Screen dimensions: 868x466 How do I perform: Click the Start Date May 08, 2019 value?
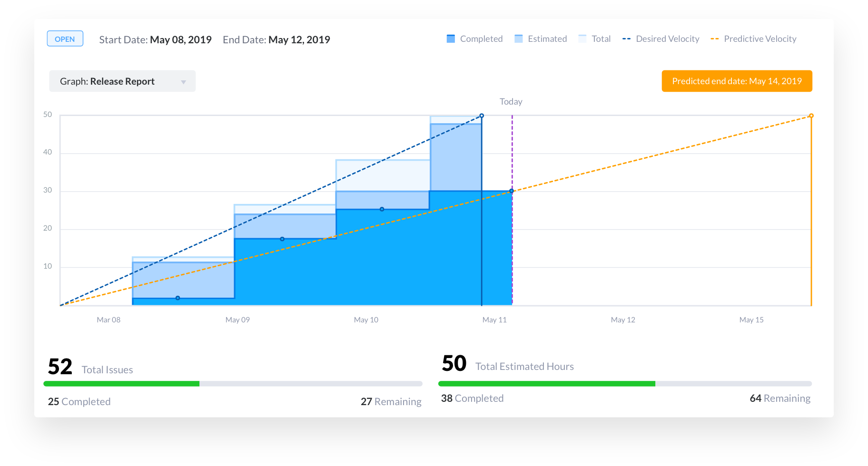(x=180, y=40)
